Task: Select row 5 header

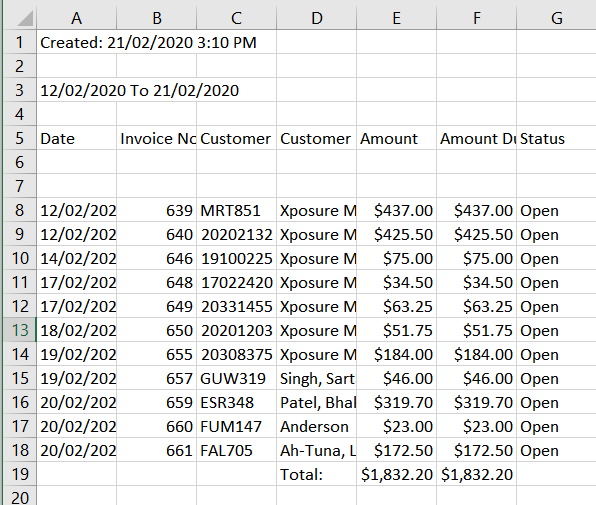Action: 20,138
